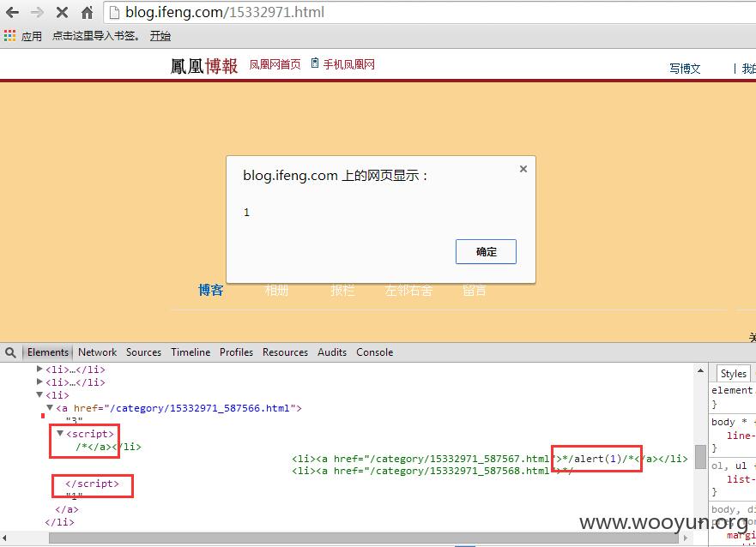Viewport: 756px width, 547px height.
Task: Select the 博客 page tab
Action: [211, 290]
